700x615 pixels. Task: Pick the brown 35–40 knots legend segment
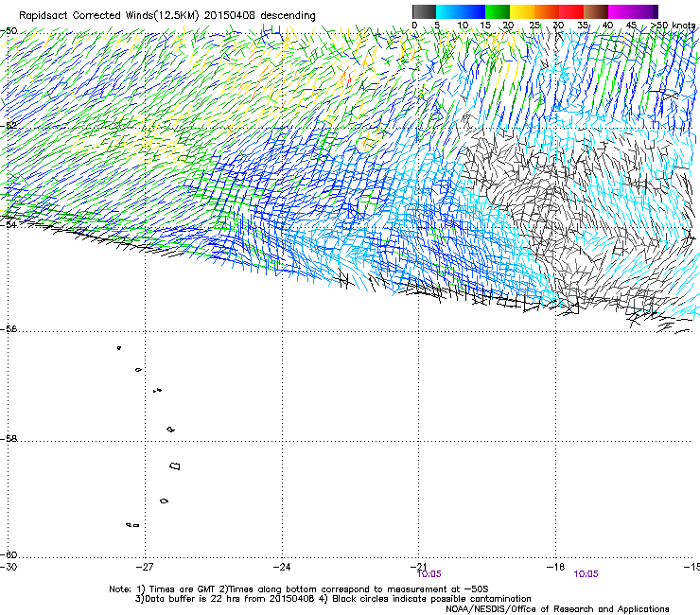point(596,11)
